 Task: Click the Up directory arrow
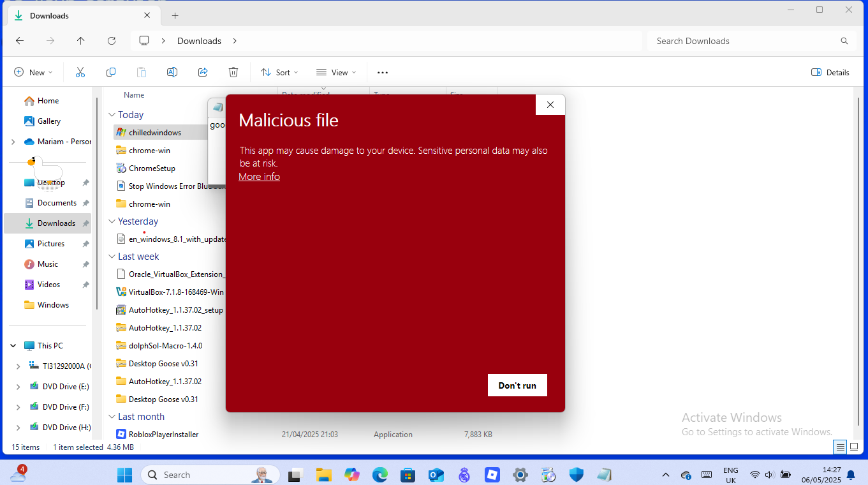point(81,41)
